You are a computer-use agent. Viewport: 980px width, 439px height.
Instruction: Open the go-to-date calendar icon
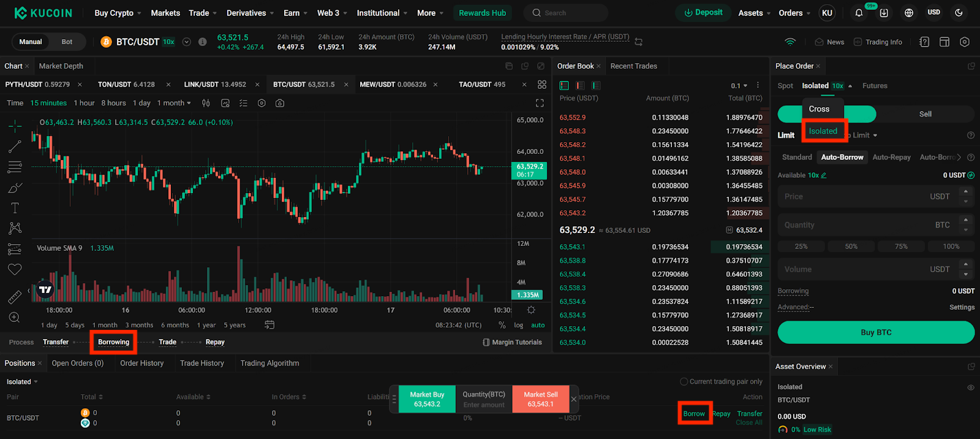coord(269,325)
